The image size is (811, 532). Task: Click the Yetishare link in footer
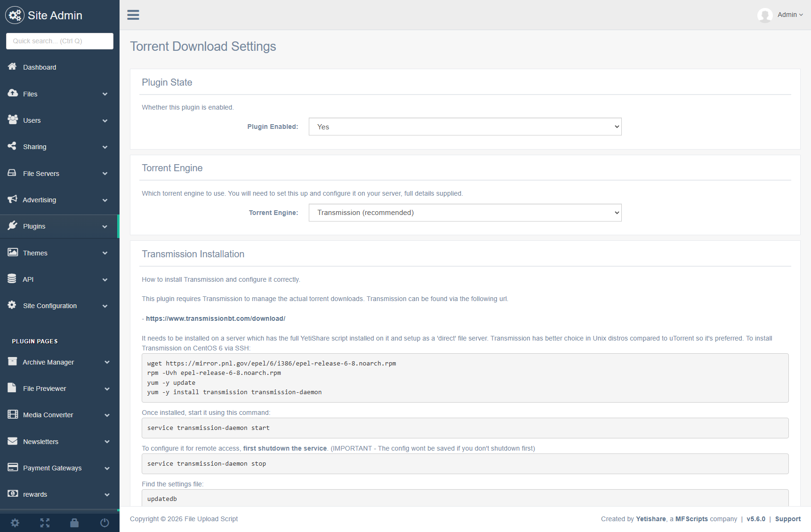click(650, 519)
